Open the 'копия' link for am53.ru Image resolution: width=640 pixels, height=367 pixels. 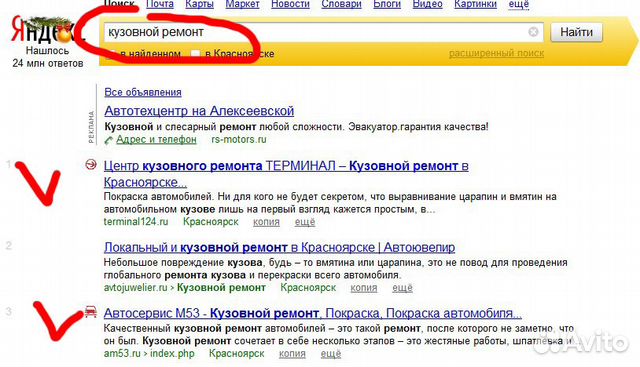pyautogui.click(x=292, y=354)
